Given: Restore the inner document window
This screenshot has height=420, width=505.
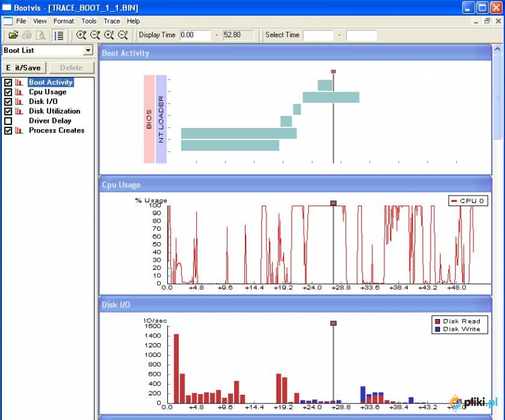Looking at the screenshot, I should tap(487, 21).
